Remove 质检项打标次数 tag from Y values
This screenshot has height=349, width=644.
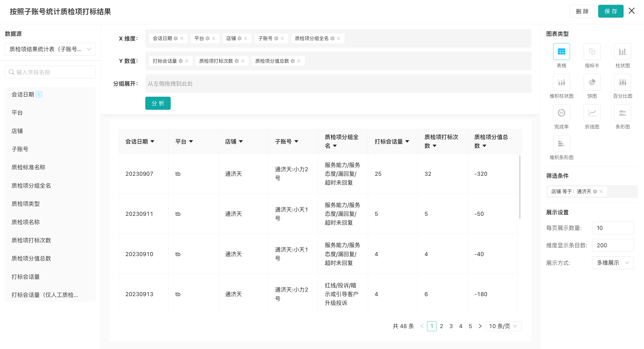tap(243, 61)
